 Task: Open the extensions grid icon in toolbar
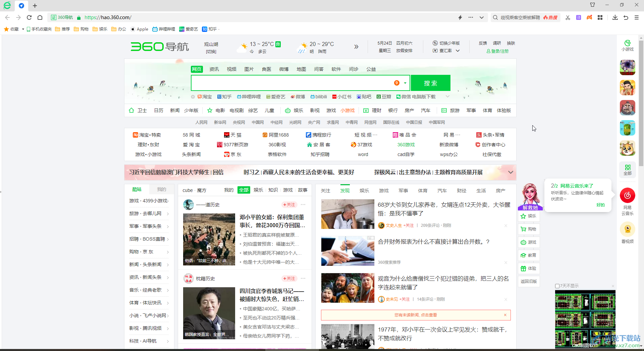point(600,17)
